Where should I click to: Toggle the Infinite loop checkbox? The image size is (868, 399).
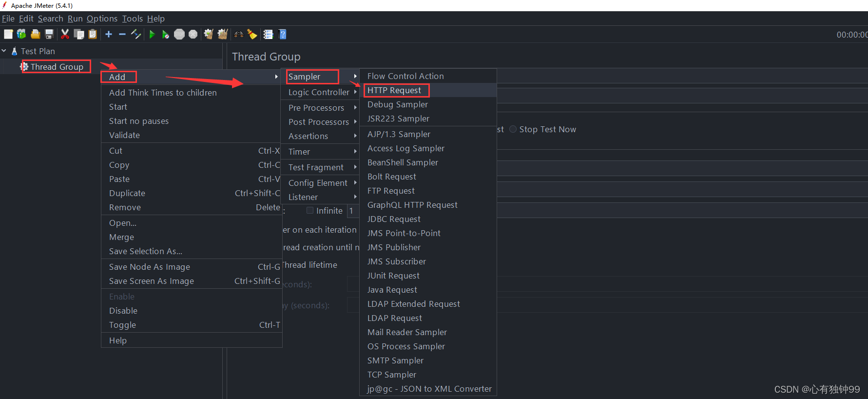click(310, 211)
